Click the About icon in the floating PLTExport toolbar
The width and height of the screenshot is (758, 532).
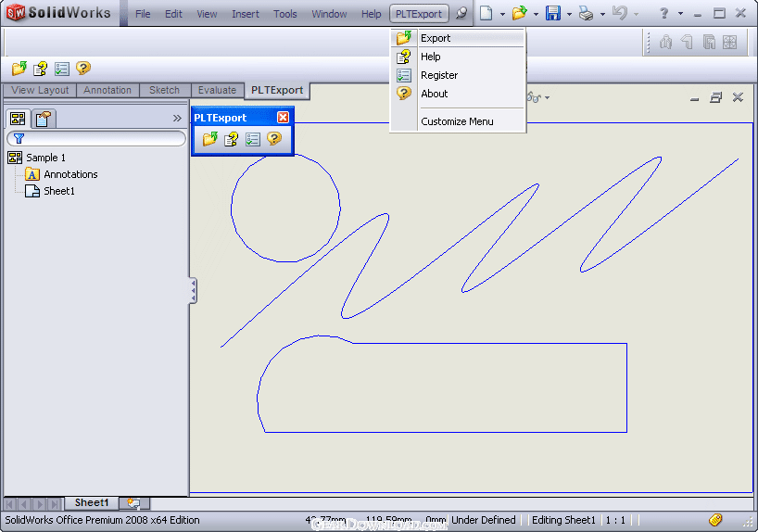pos(274,139)
